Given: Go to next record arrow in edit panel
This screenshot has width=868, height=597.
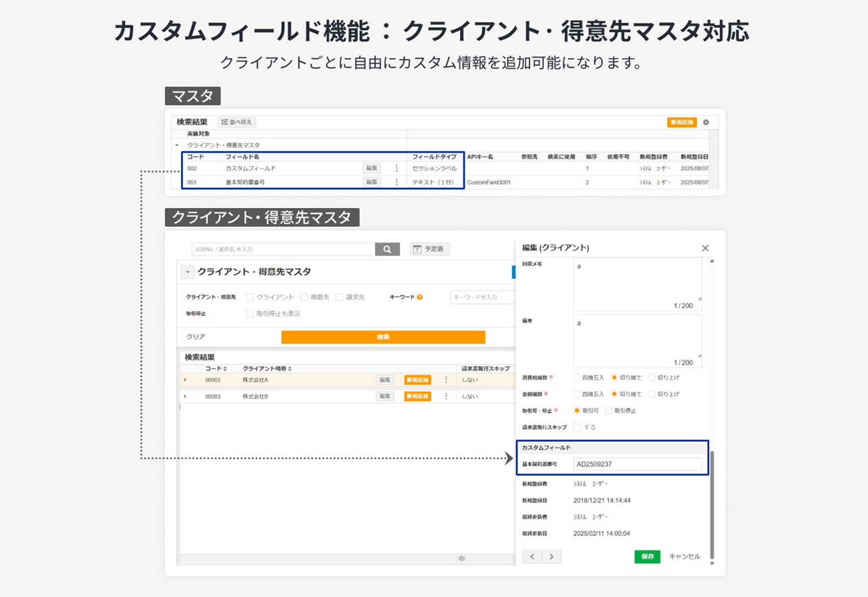Looking at the screenshot, I should click(x=551, y=556).
